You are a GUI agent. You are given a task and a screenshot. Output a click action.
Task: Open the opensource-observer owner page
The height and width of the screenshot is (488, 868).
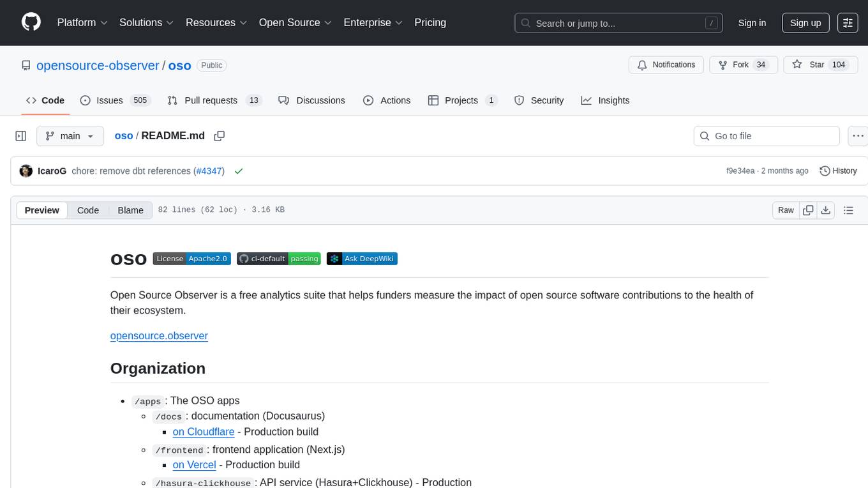pyautogui.click(x=98, y=65)
